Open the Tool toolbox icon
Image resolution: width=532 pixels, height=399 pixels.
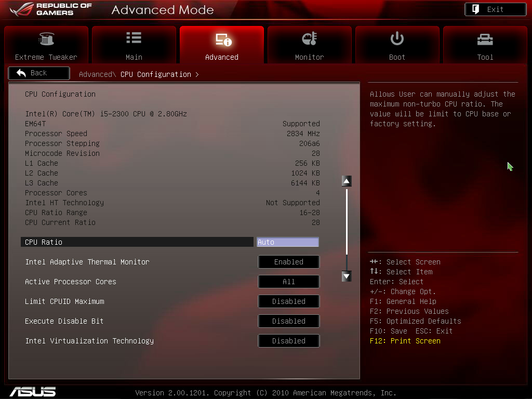(x=485, y=39)
